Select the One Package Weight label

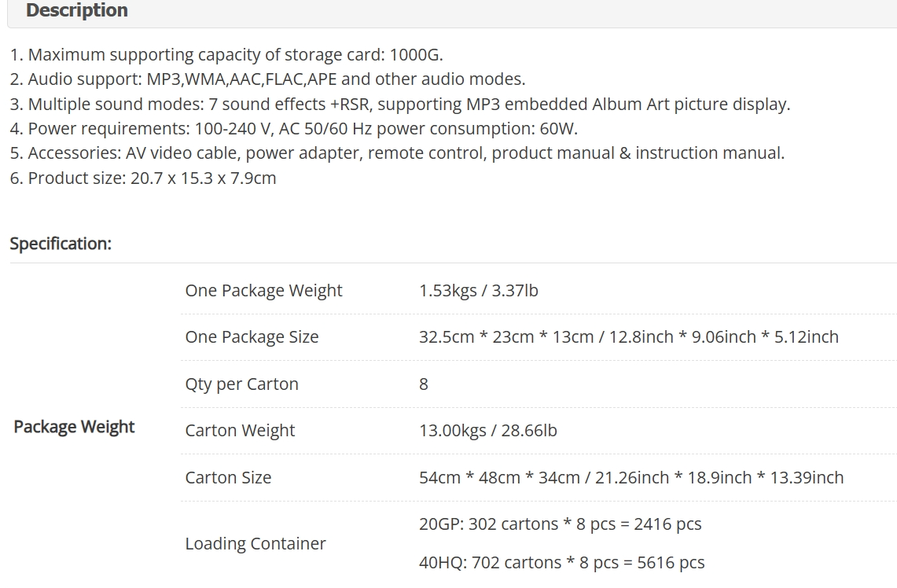coord(263,291)
